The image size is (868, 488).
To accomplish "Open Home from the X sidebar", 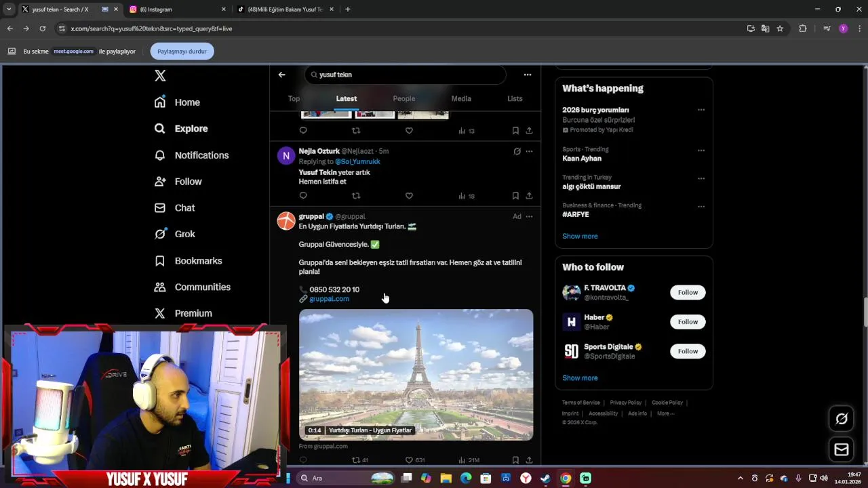I will tap(177, 102).
